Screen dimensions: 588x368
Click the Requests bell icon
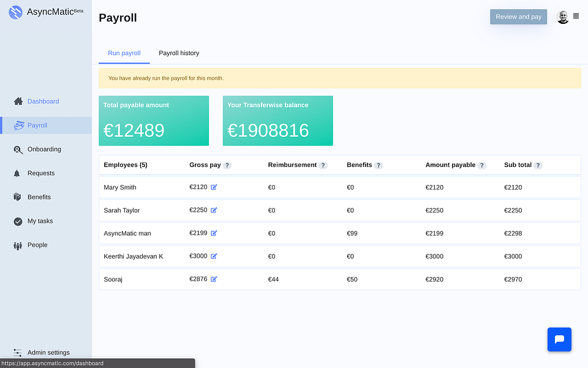point(17,174)
